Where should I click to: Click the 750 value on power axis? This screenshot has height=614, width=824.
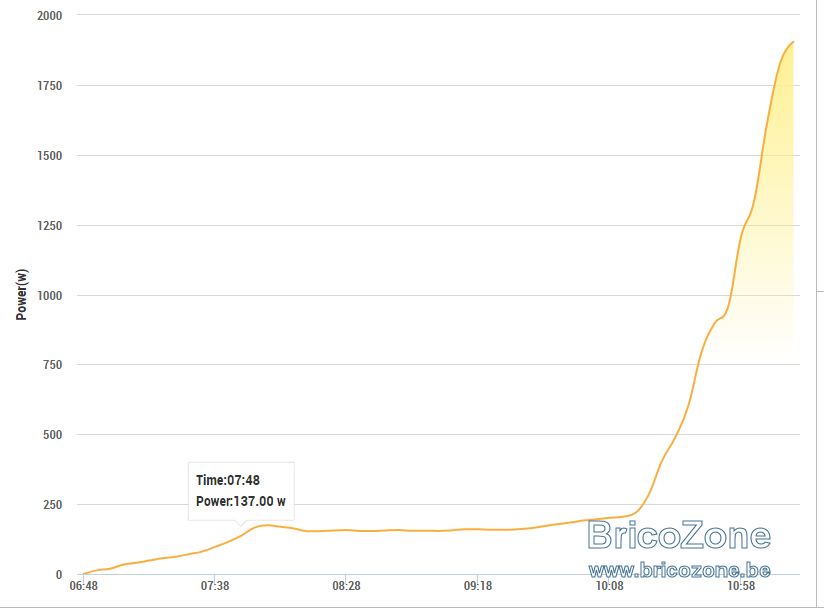point(53,365)
